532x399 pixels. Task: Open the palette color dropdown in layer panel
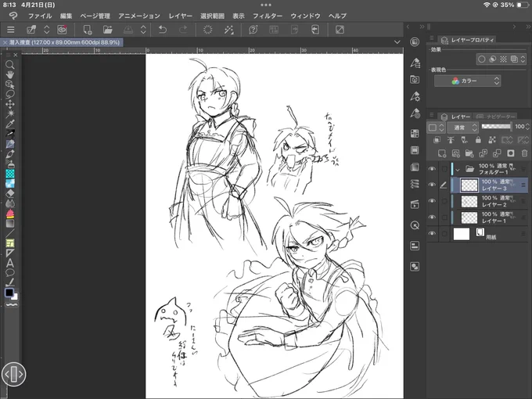(436, 128)
